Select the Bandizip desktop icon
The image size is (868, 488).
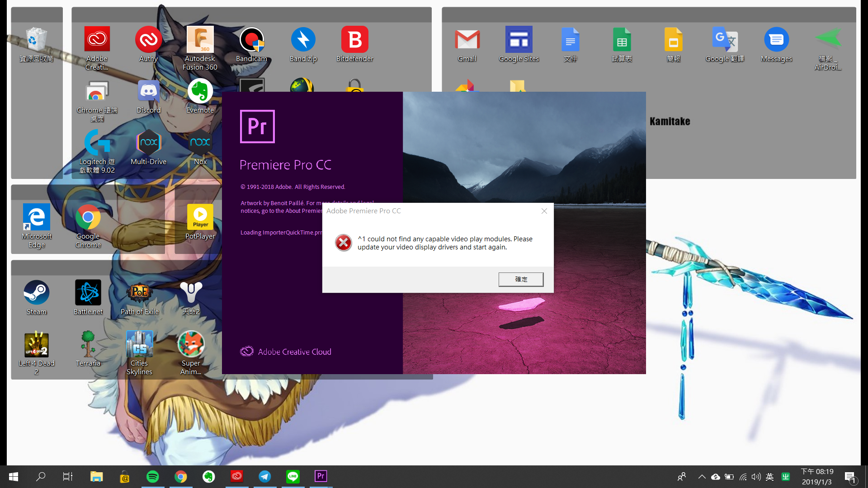tap(303, 44)
